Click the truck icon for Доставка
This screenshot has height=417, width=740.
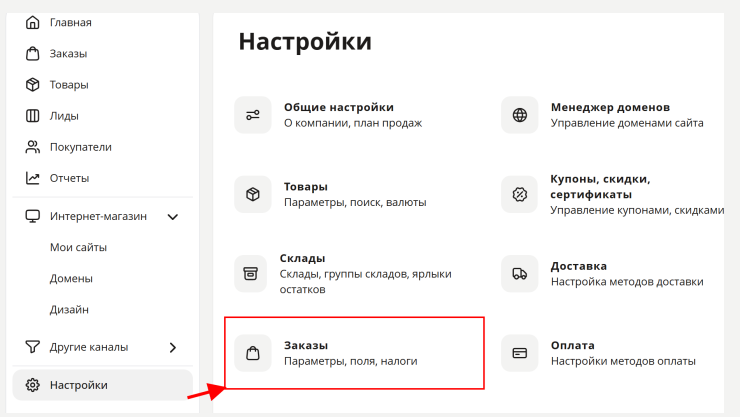[520, 274]
